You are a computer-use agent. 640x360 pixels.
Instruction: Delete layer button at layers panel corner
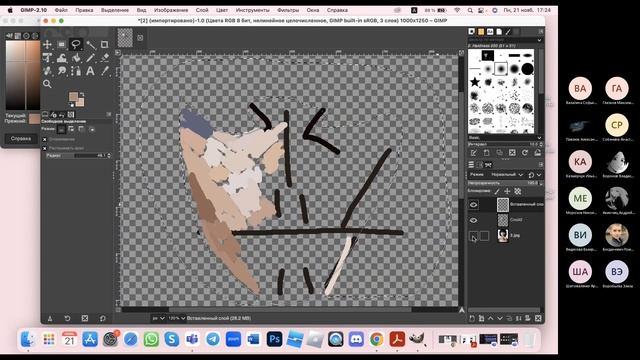point(538,318)
